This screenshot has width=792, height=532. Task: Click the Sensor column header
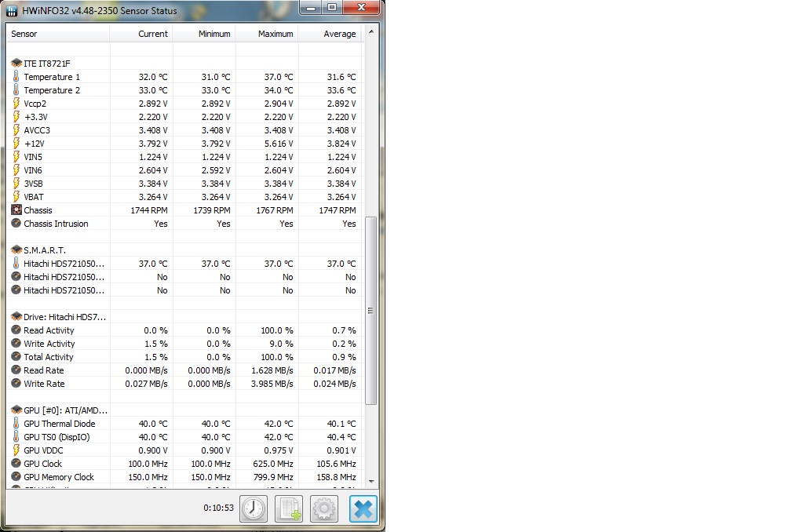57,34
